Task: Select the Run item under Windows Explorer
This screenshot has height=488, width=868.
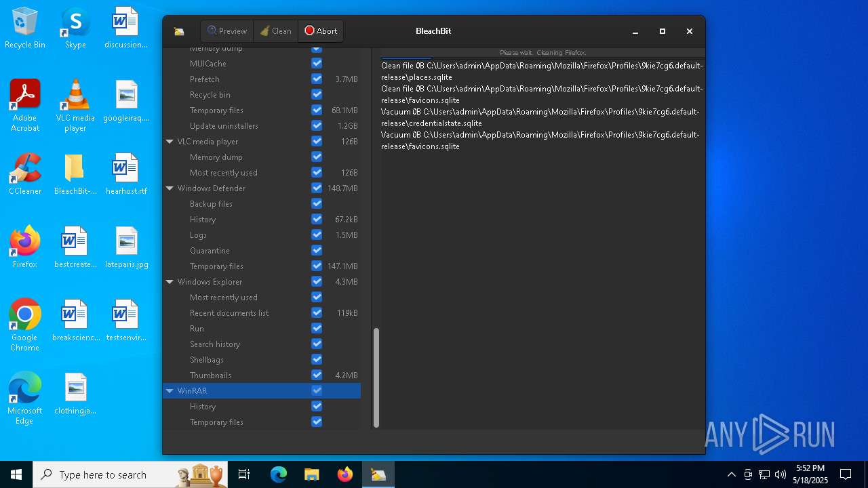Action: [x=197, y=329]
